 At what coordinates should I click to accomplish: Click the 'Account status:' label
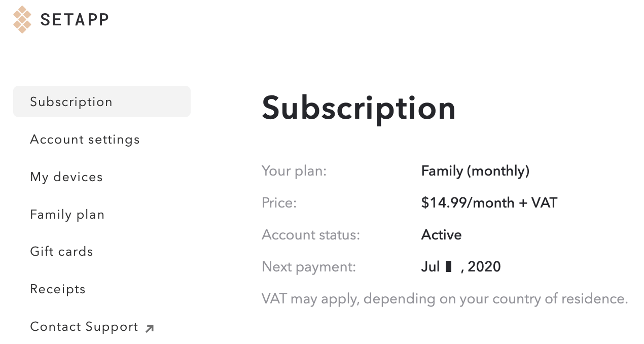[311, 235]
